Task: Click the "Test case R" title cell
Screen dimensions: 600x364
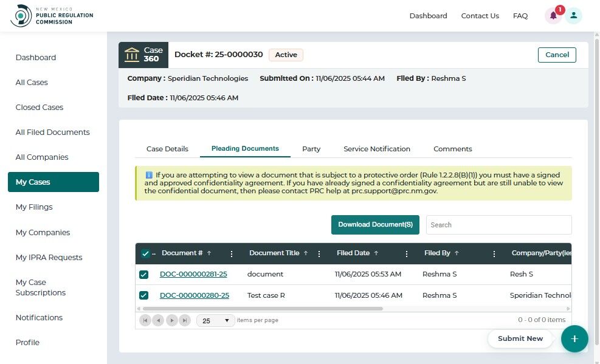Action: click(266, 295)
